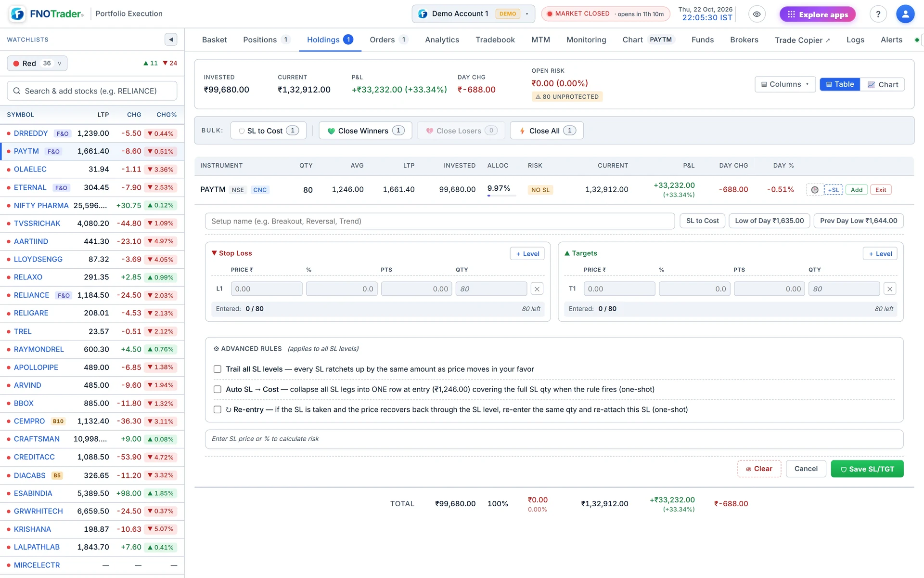The image size is (924, 578).
Task: Open the Monitoring tab
Action: [x=586, y=40]
